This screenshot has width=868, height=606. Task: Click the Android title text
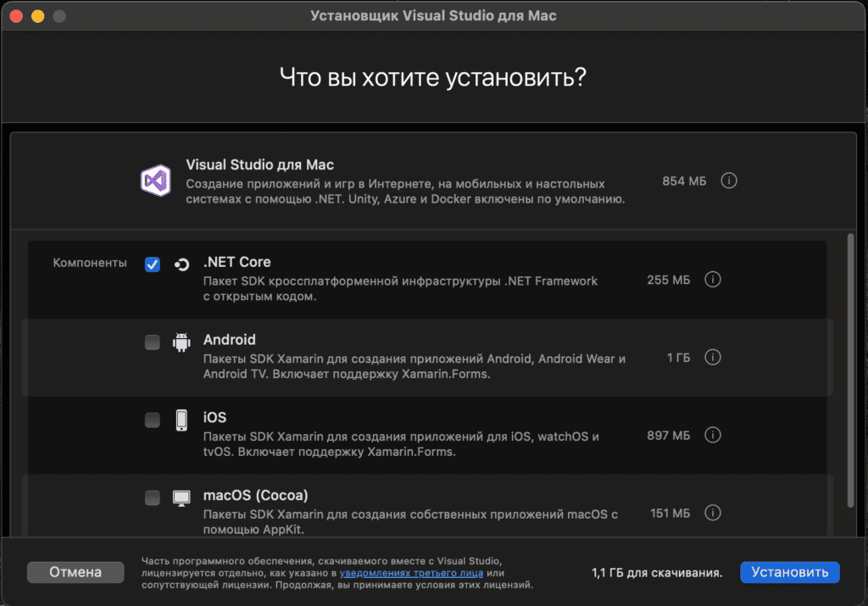229,339
